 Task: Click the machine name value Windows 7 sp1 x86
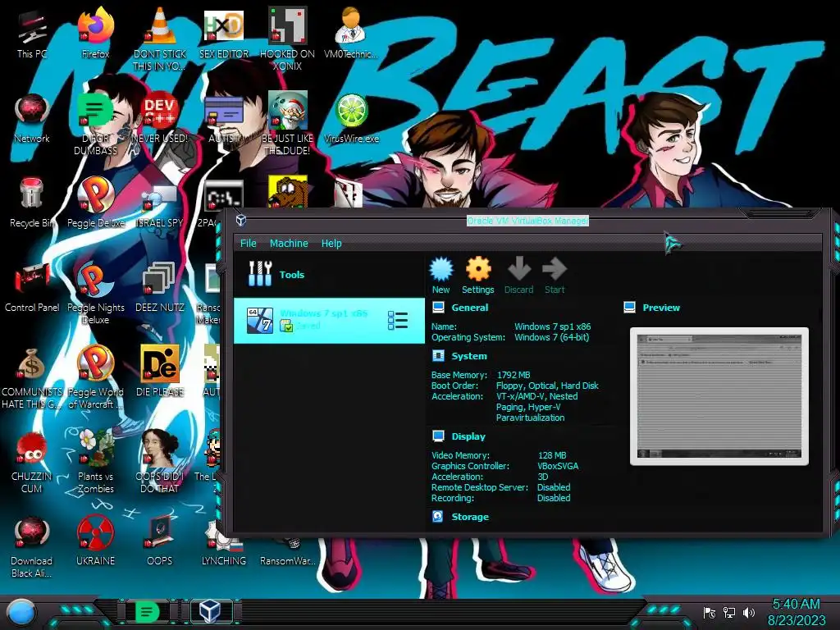[x=552, y=326]
